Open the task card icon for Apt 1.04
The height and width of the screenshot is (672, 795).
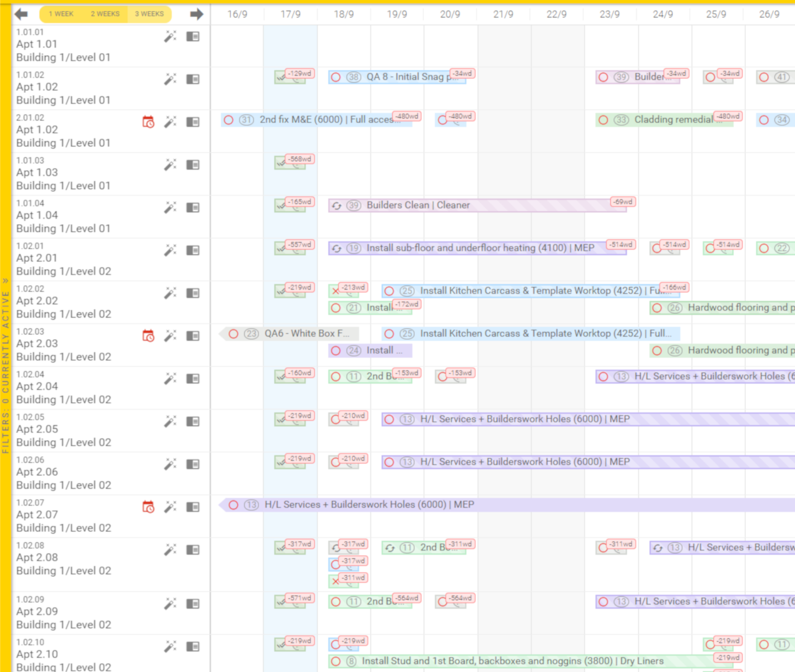point(193,207)
